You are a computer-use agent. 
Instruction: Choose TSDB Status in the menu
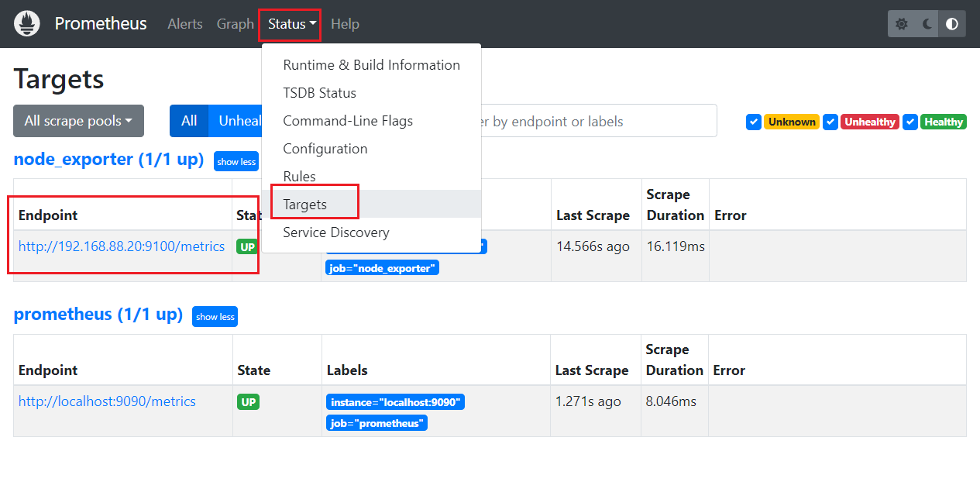click(319, 93)
